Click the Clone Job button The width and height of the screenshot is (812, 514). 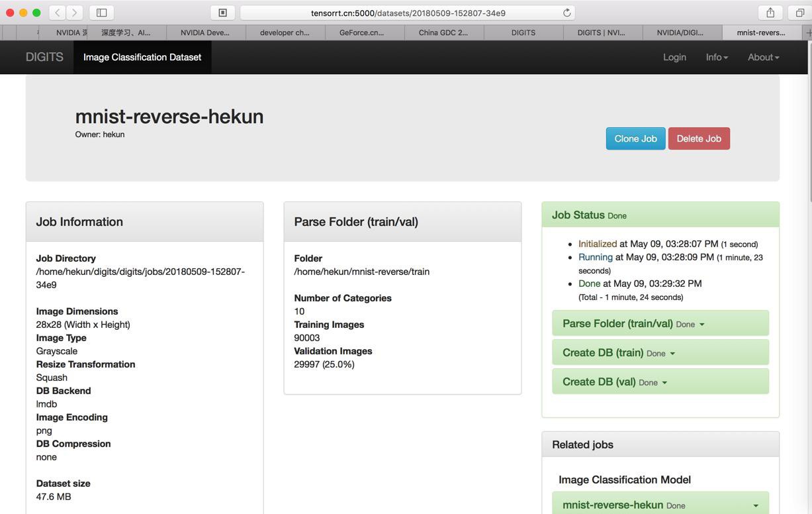[635, 138]
